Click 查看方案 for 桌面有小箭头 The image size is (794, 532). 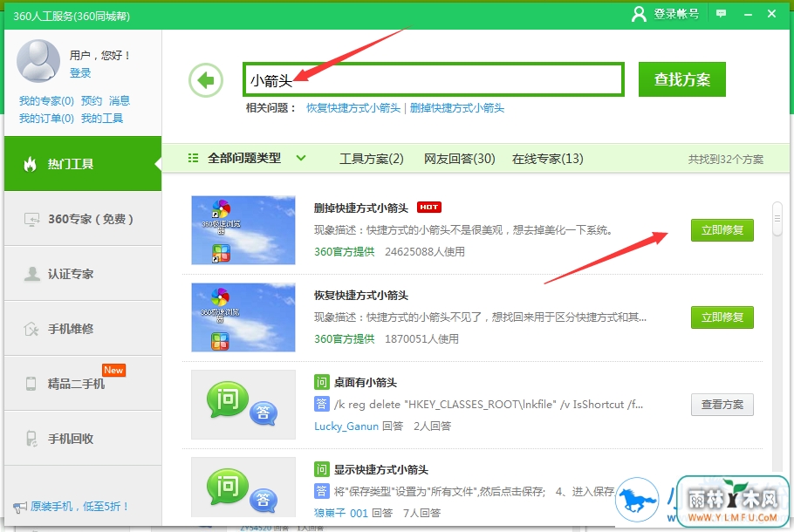[x=722, y=405]
